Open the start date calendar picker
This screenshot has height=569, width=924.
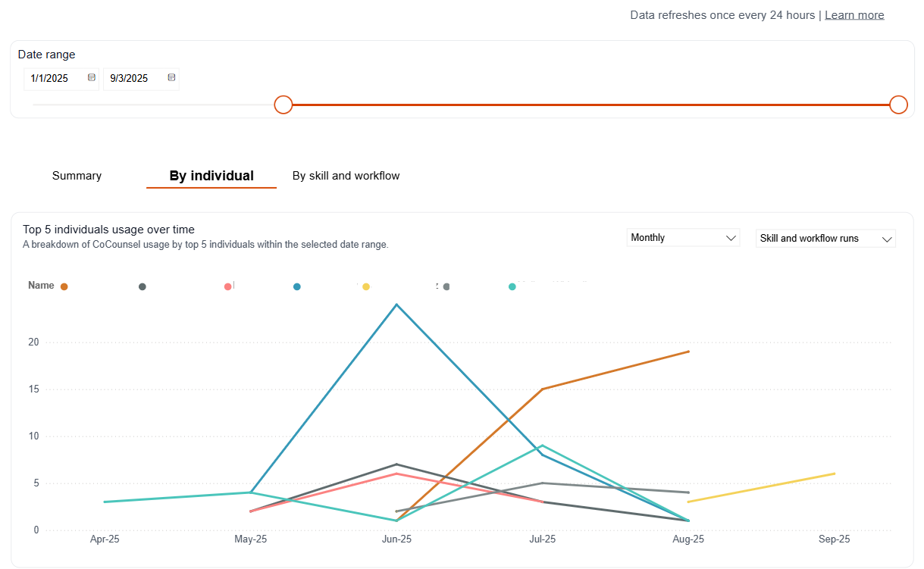[x=92, y=77]
